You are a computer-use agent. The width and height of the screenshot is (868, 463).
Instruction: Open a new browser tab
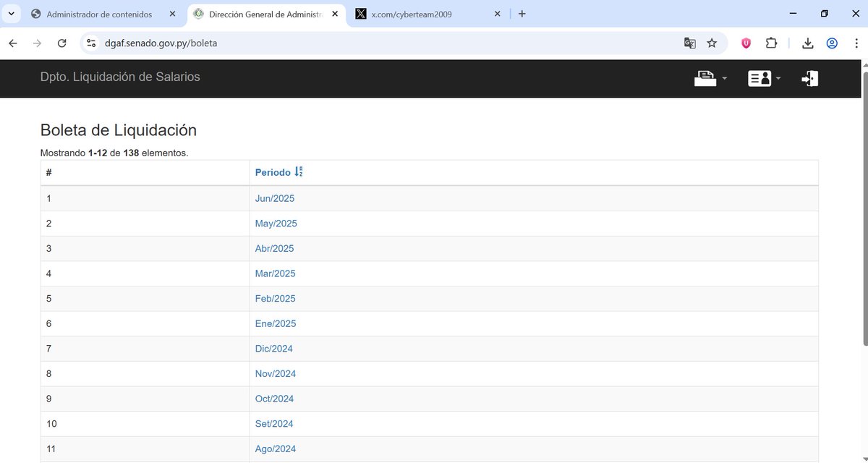click(522, 14)
